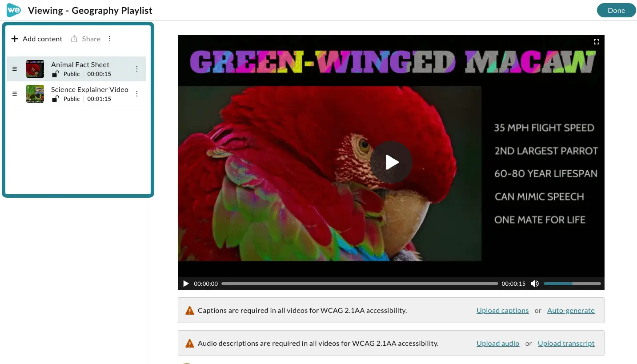Enter fullscreen mode on the video
The height and width of the screenshot is (364, 637).
click(x=597, y=42)
